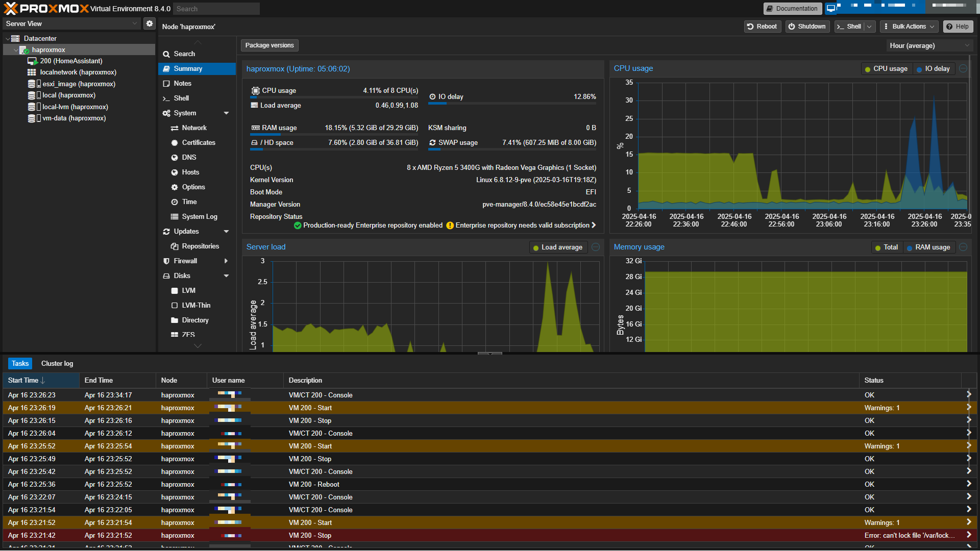Collapse the Datacenter tree node

coord(8,39)
